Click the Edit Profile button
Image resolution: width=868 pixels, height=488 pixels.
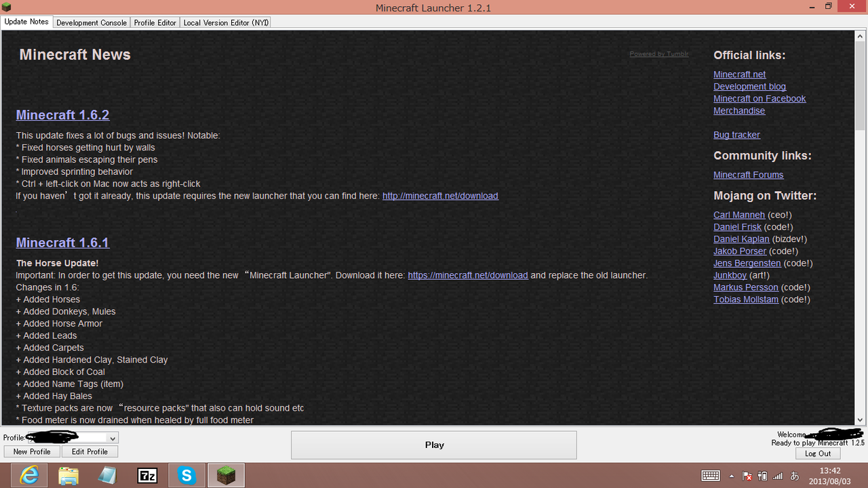click(x=90, y=451)
